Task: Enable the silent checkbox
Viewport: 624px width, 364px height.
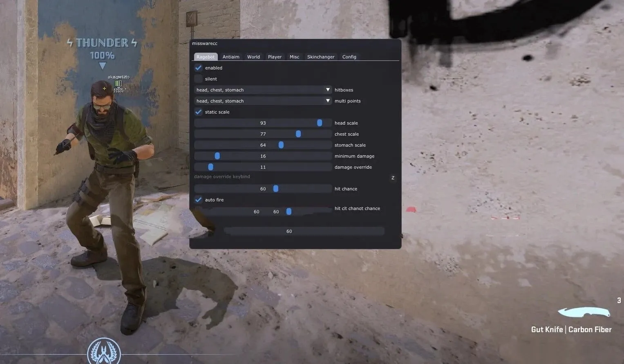Action: tap(198, 79)
